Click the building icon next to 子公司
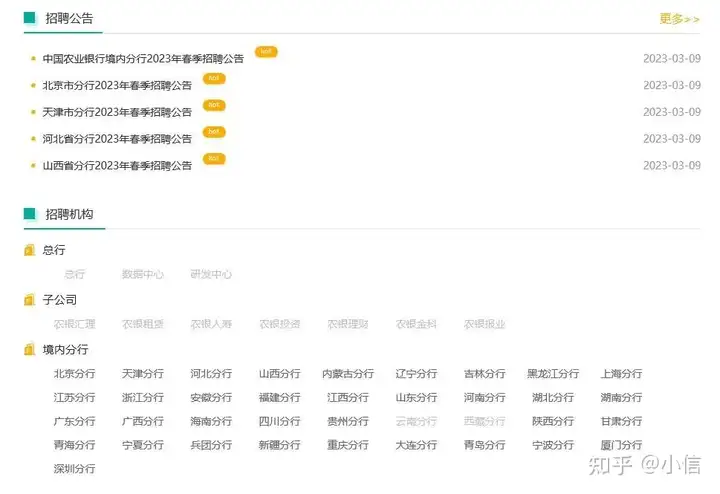The image size is (720, 494). point(29,300)
